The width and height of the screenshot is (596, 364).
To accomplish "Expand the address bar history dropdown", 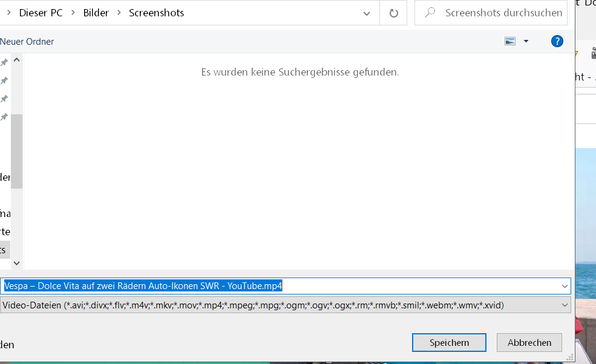I will (367, 13).
